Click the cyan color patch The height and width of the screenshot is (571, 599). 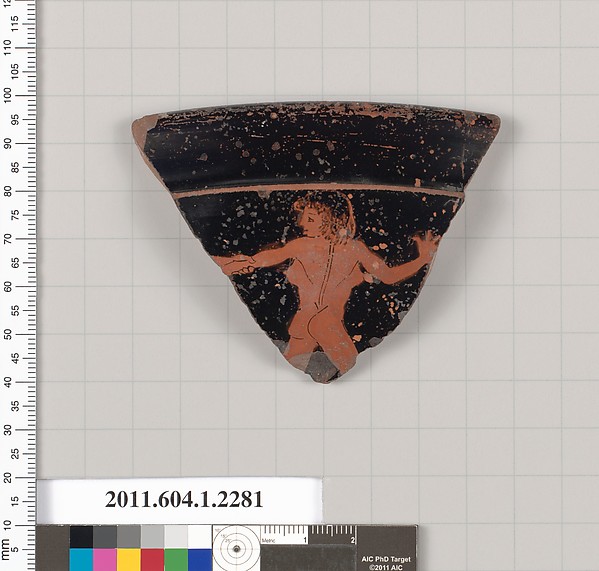pyautogui.click(x=81, y=560)
